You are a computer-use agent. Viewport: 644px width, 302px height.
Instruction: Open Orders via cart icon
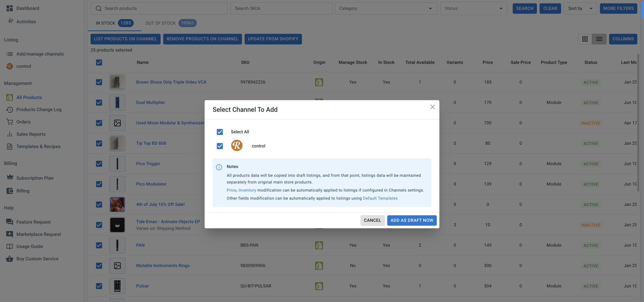(9, 122)
